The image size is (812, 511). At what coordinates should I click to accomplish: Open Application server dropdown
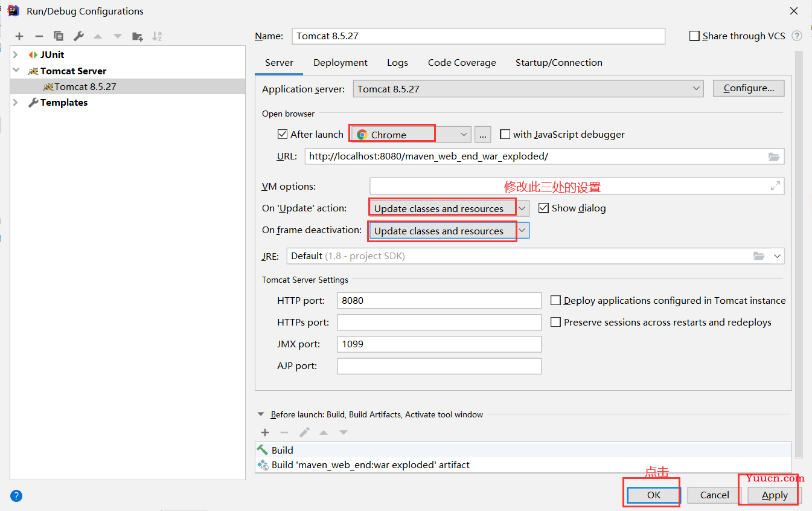click(528, 89)
